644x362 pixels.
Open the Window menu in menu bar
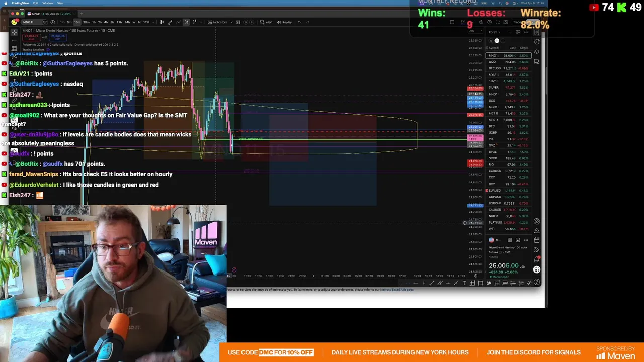tap(48, 3)
